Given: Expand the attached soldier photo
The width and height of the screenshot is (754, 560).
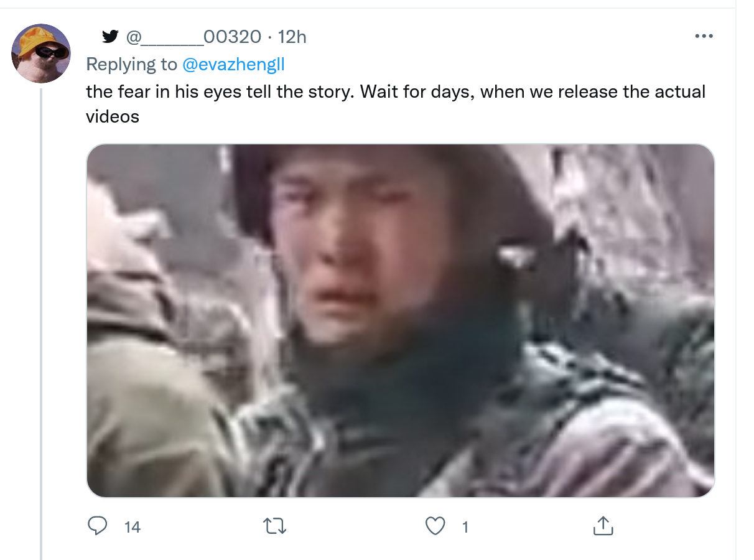Looking at the screenshot, I should point(401,321).
